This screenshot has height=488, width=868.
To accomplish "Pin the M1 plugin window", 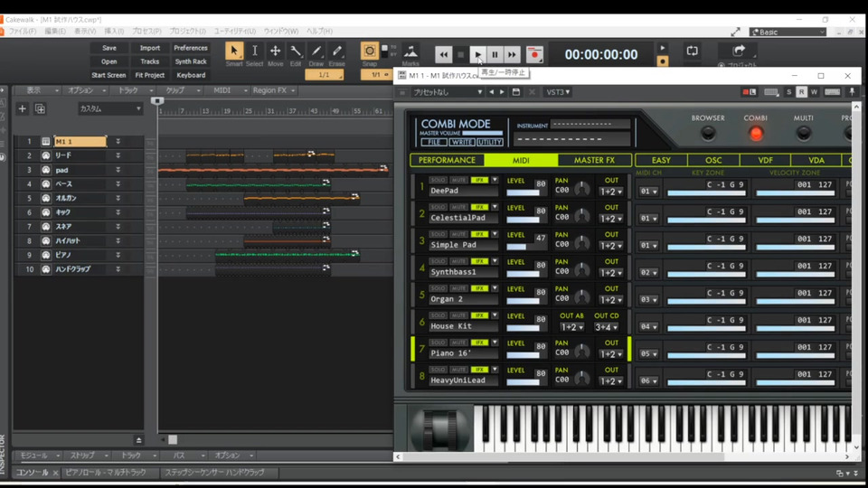I will (x=852, y=92).
